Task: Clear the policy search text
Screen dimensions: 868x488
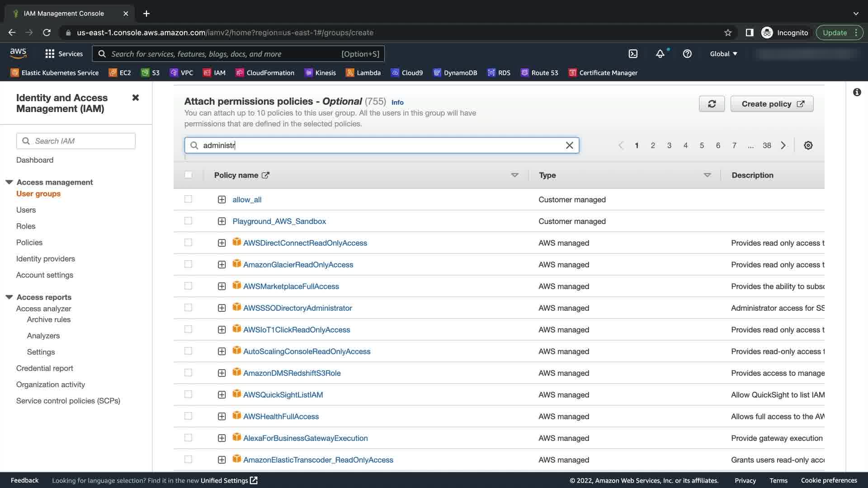Action: pos(569,145)
